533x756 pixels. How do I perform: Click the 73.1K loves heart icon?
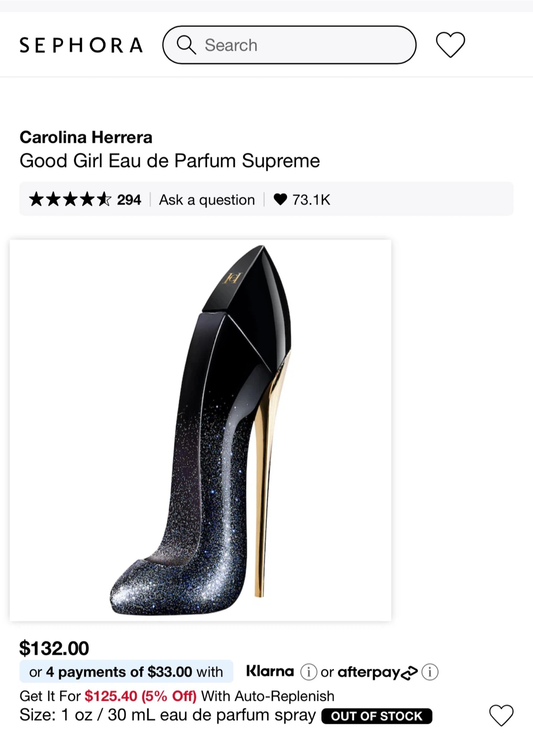(x=280, y=199)
